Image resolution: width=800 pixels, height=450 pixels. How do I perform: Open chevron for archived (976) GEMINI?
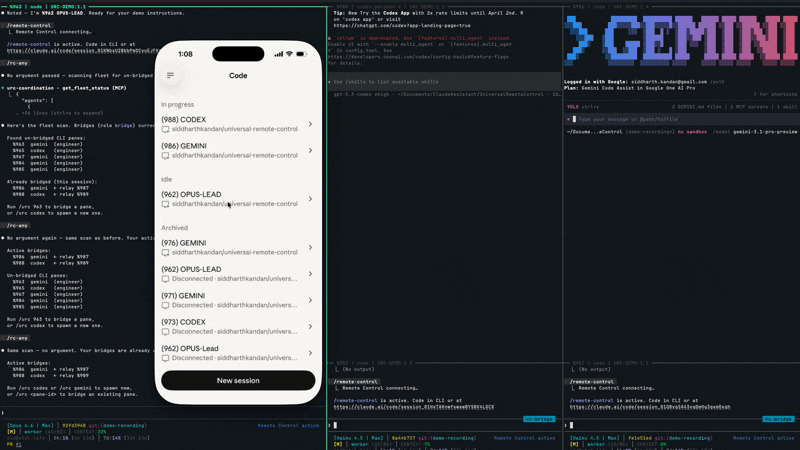click(x=310, y=247)
